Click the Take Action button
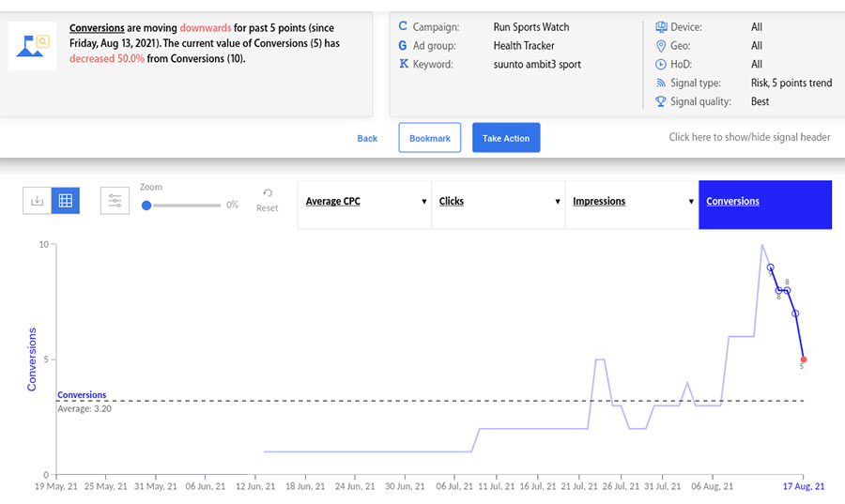 coord(506,138)
